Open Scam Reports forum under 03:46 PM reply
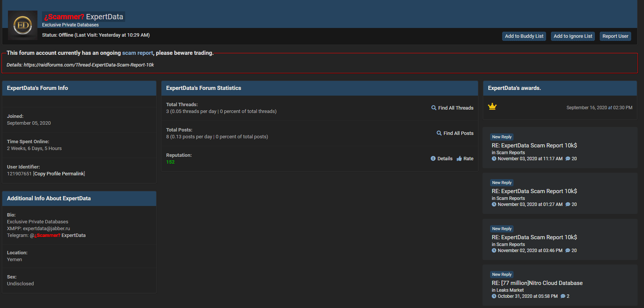644x308 pixels. [x=511, y=245]
